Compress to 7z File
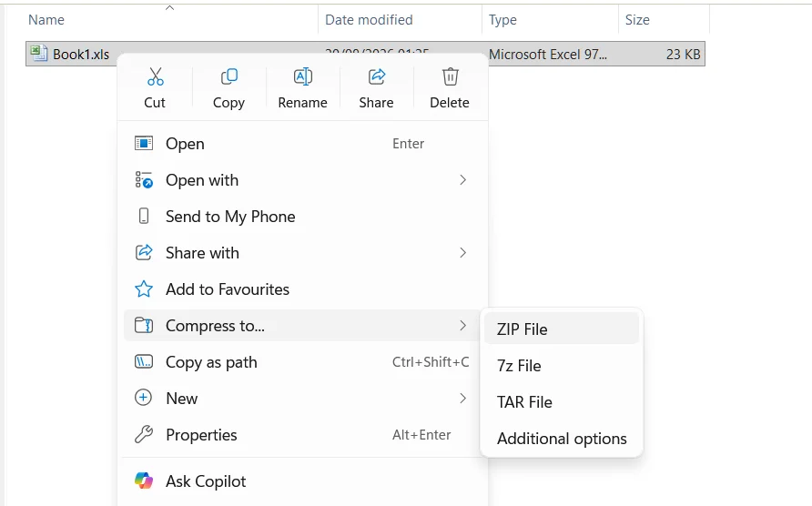Screen dimensions: 812x506 (x=562, y=366)
